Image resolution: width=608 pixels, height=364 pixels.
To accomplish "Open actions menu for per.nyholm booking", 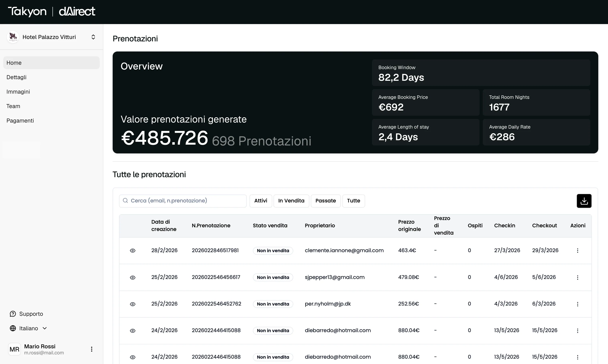I will 577,304.
